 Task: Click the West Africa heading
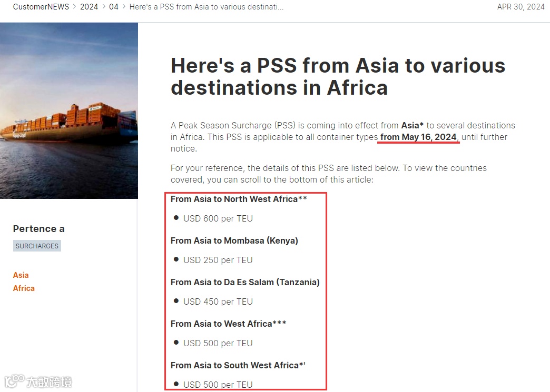228,324
